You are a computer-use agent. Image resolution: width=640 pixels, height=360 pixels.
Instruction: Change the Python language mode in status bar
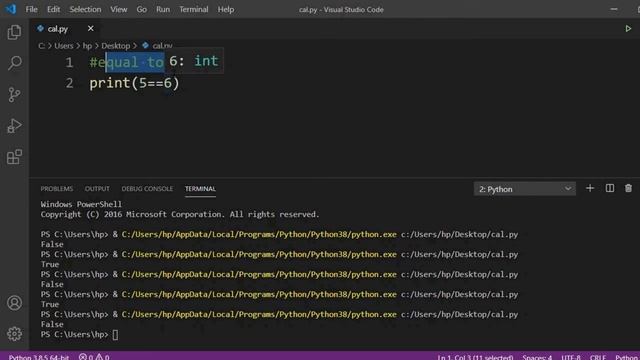coord(627,357)
